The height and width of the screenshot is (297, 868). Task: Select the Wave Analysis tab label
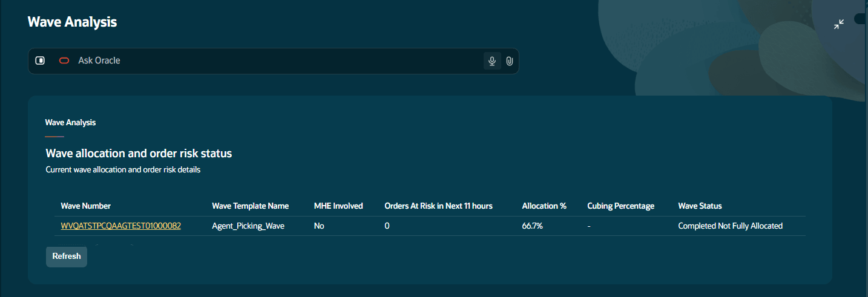point(70,122)
